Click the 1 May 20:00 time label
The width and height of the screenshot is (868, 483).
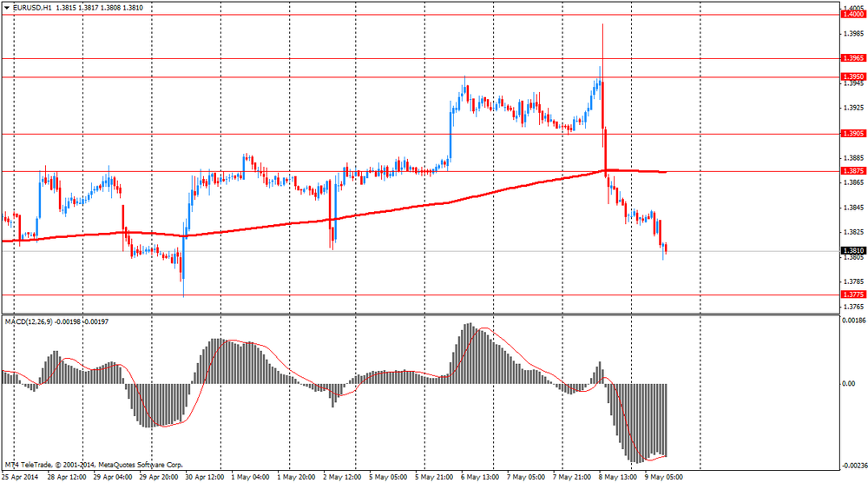(296, 477)
